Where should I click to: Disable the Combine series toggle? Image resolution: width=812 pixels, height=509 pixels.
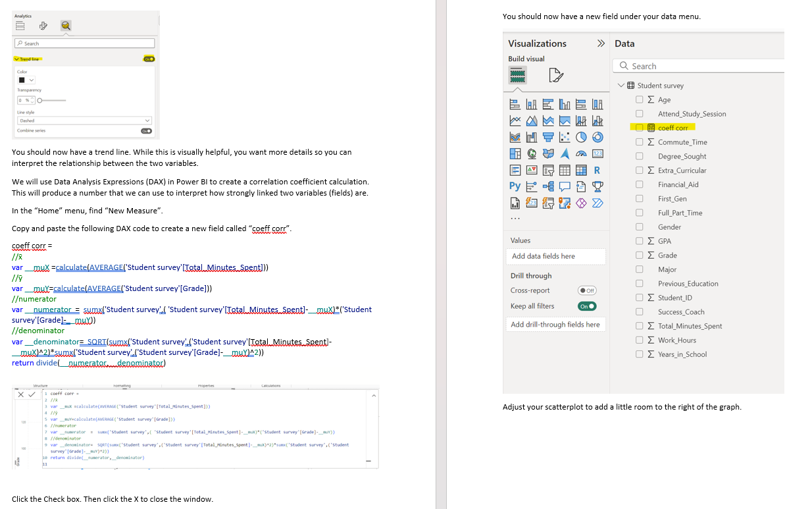coord(147,131)
